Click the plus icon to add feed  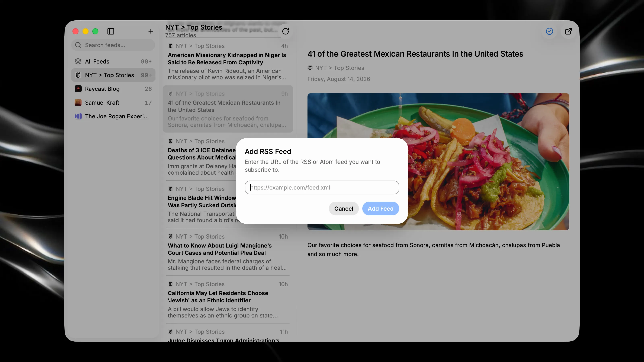(151, 31)
